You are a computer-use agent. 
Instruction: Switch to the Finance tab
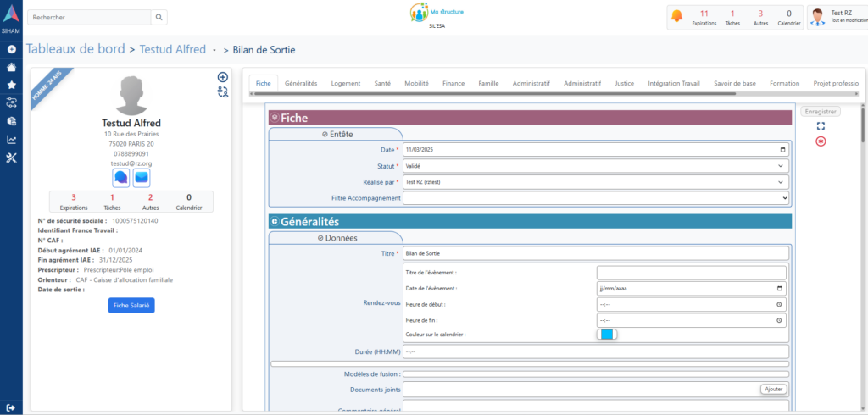pyautogui.click(x=453, y=84)
